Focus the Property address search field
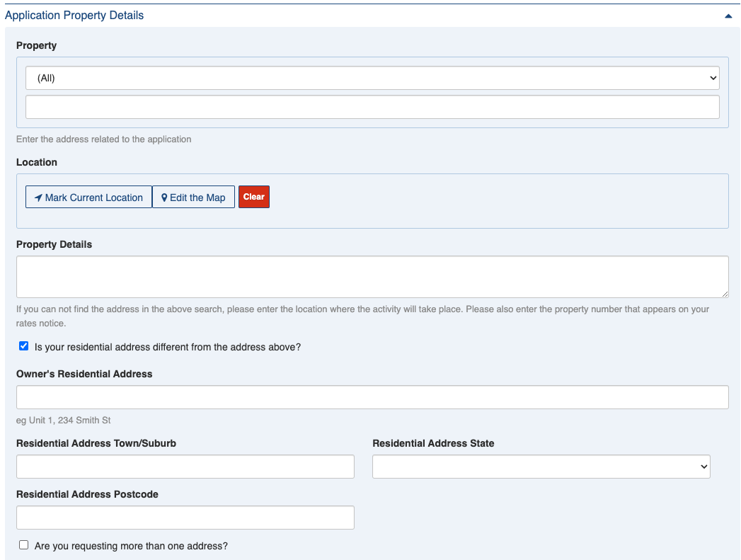 372,107
